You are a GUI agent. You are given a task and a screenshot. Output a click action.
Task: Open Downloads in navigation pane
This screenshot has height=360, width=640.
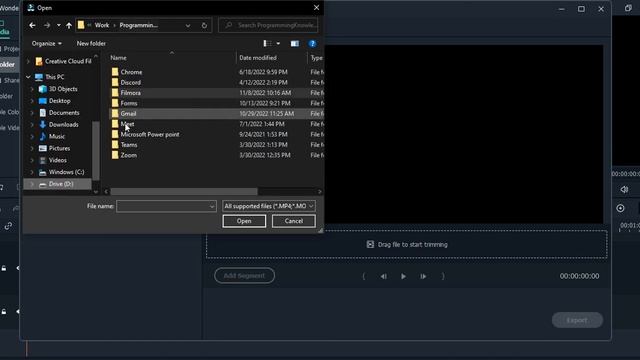point(63,124)
